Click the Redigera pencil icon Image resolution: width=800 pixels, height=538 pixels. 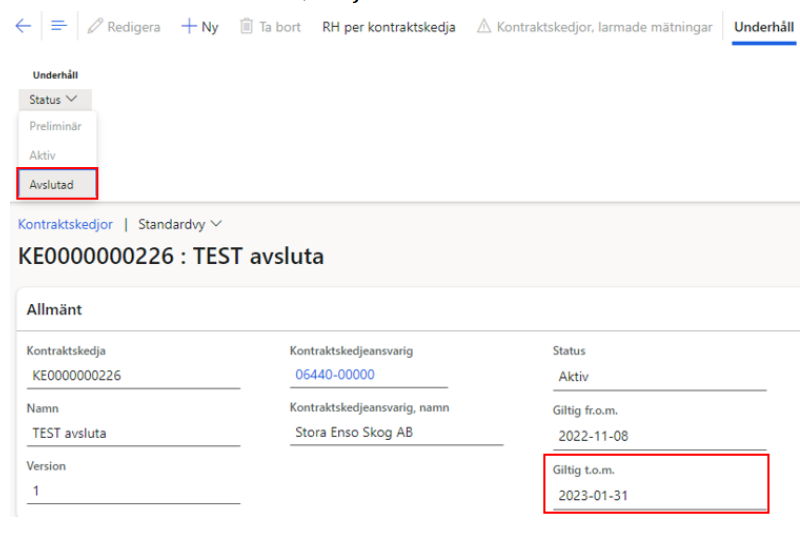point(96,27)
